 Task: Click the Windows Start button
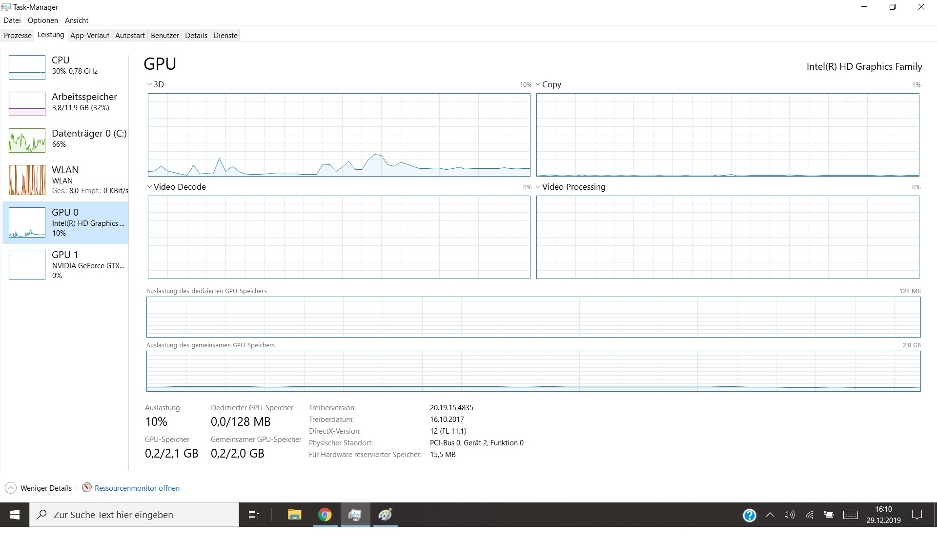15,515
